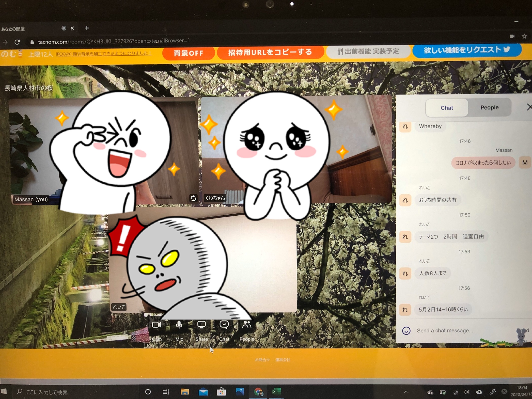Switch to Chrome on the taskbar
The width and height of the screenshot is (532, 399).
click(258, 392)
